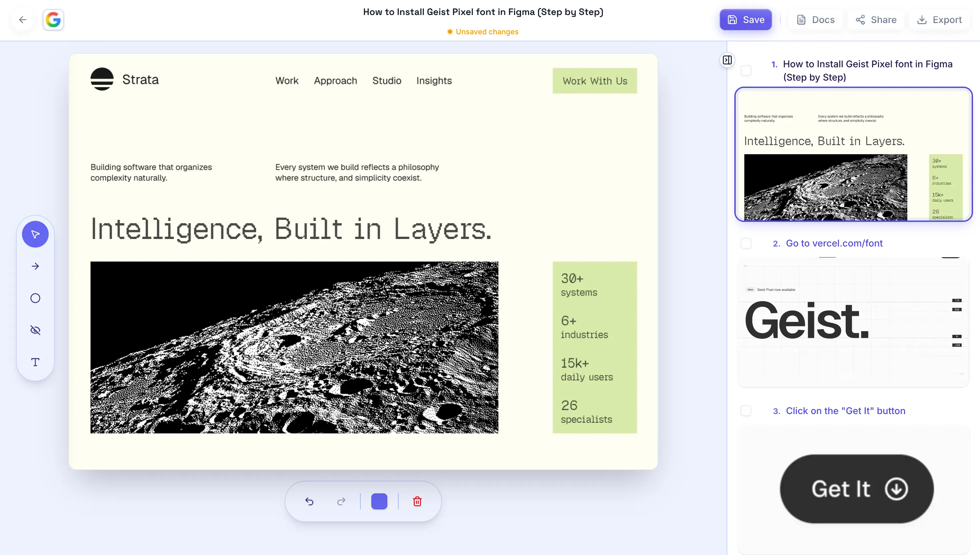Collapse the steps sidebar panel
Image resolution: width=980 pixels, height=555 pixels.
point(727,60)
